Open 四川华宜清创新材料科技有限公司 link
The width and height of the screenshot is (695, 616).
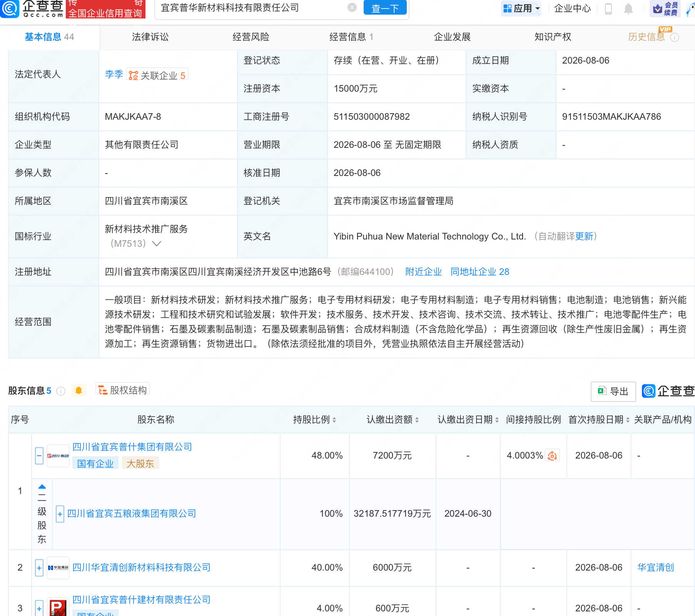142,567
